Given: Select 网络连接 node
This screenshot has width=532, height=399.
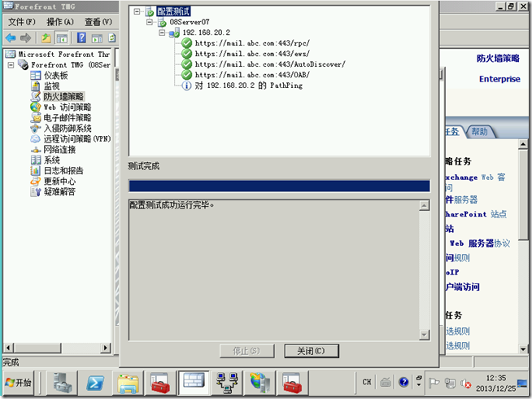Looking at the screenshot, I should (59, 149).
